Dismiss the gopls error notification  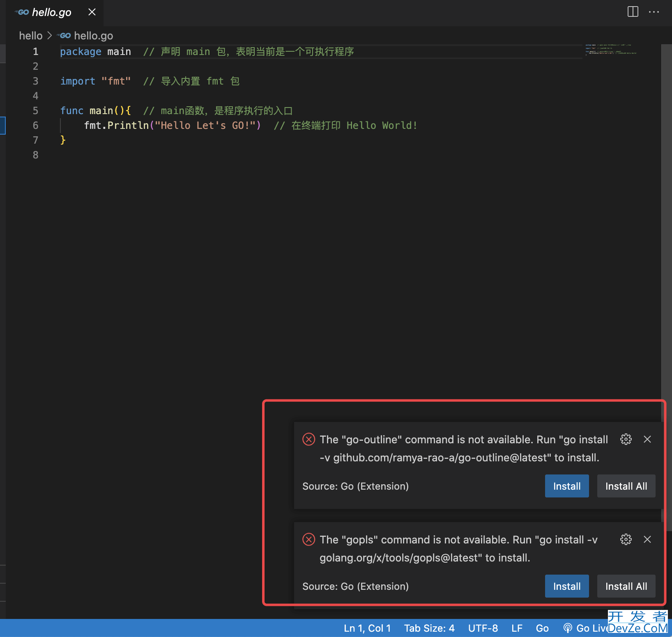(x=647, y=539)
